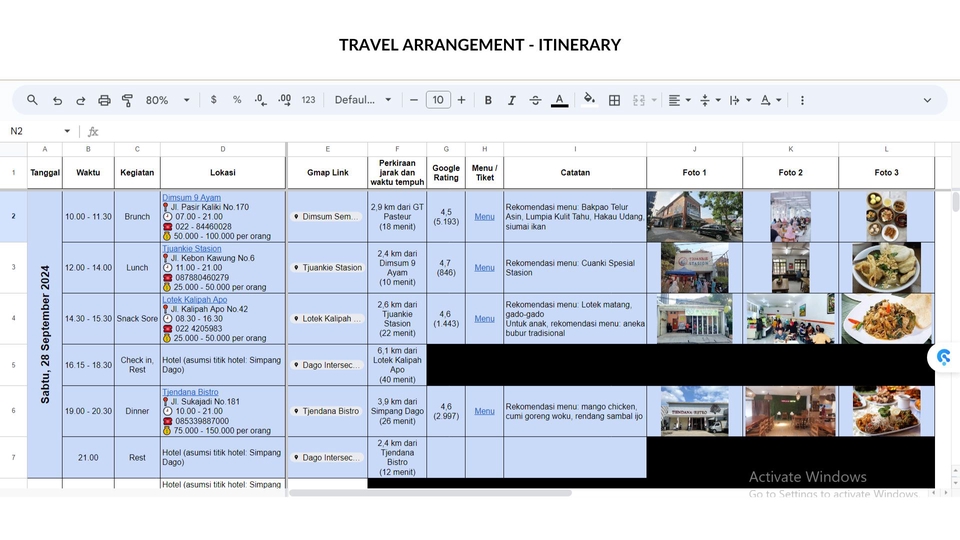Viewport: 960px width, 540px height.
Task: Open horizontal align dropdown
Action: point(679,100)
